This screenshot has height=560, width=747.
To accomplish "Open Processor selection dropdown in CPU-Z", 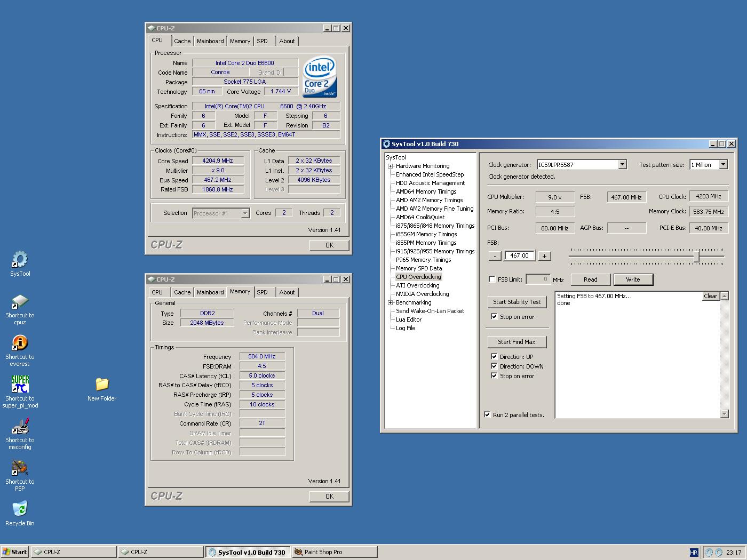I will (x=245, y=213).
